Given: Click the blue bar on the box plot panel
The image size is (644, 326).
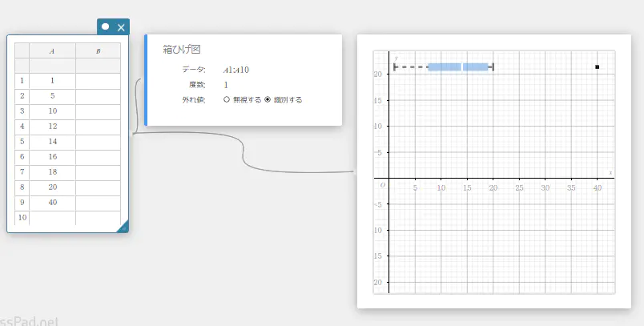Looking at the screenshot, I should [x=146, y=80].
